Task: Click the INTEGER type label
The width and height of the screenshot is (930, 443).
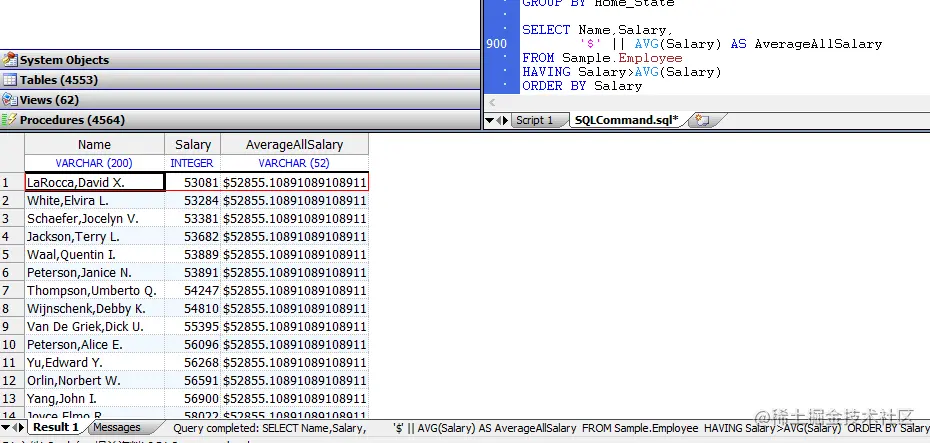Action: coord(192,163)
